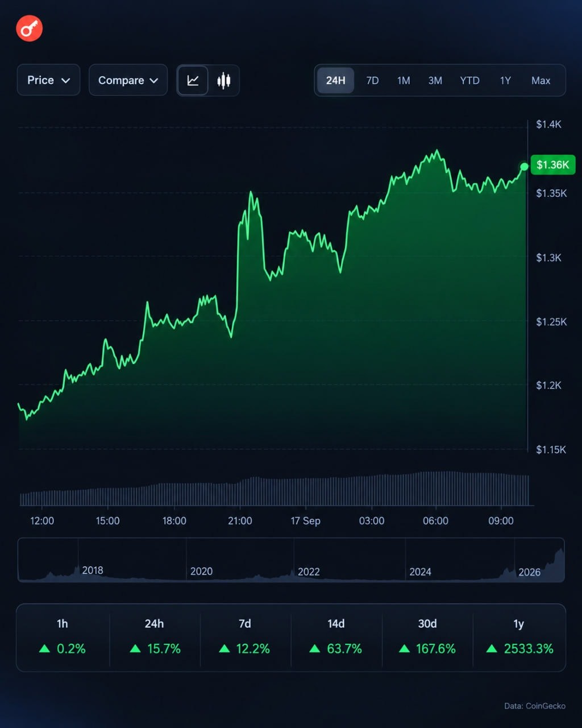Click the Data: CoinGecko attribution
This screenshot has height=728, width=582.
pos(535,706)
